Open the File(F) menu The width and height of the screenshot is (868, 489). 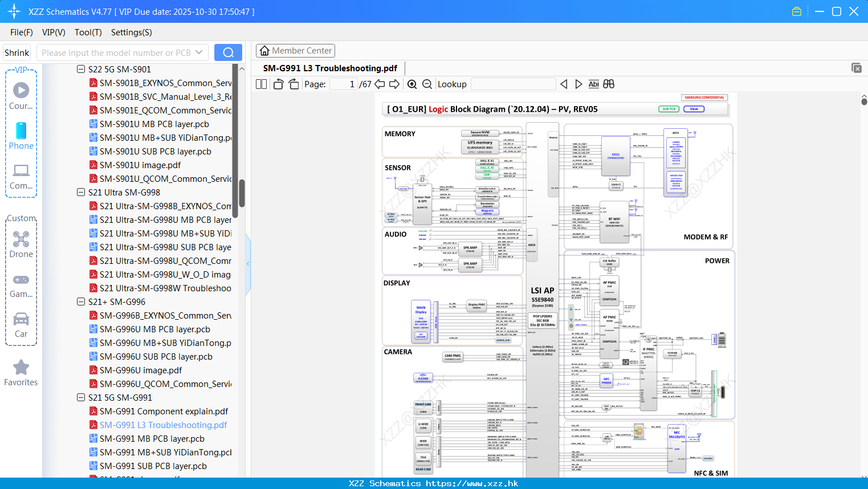coord(22,32)
